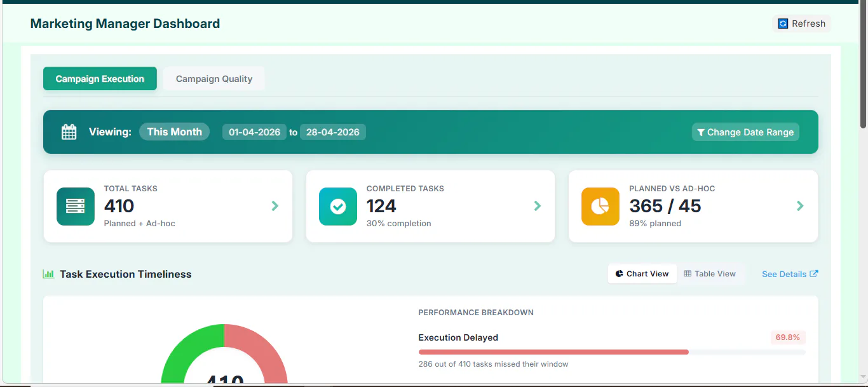Click the Planned vs Ad-hoc pie icon
This screenshot has width=868, height=387.
coord(600,207)
